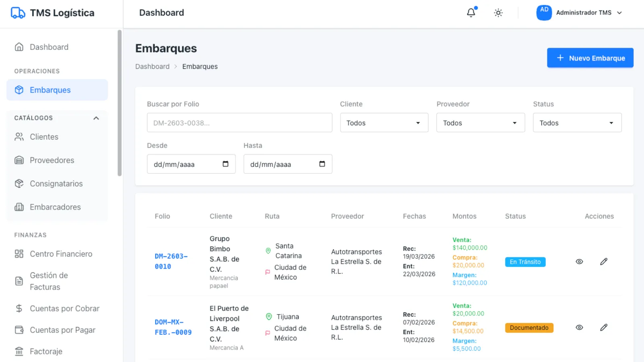Click the $140,000.00 Venta amount
The height and width of the screenshot is (362, 644).
coord(470,248)
